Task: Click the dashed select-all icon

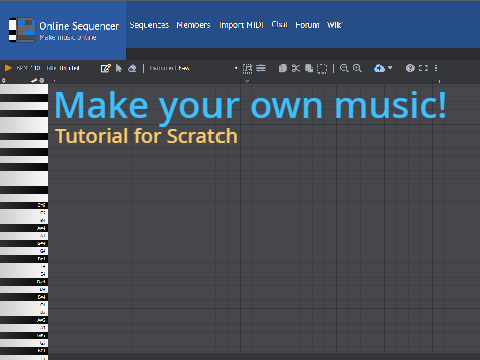Action: click(x=322, y=69)
